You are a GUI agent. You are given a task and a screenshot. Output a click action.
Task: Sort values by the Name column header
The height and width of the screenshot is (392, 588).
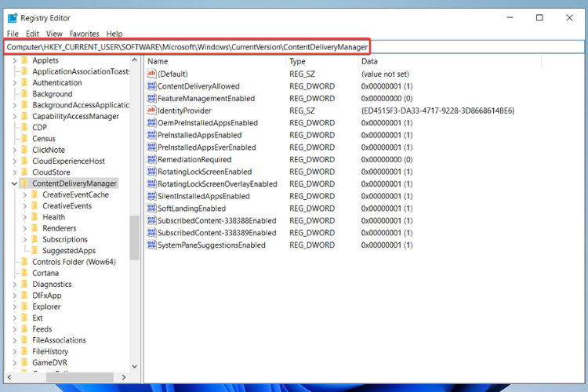[216, 61]
